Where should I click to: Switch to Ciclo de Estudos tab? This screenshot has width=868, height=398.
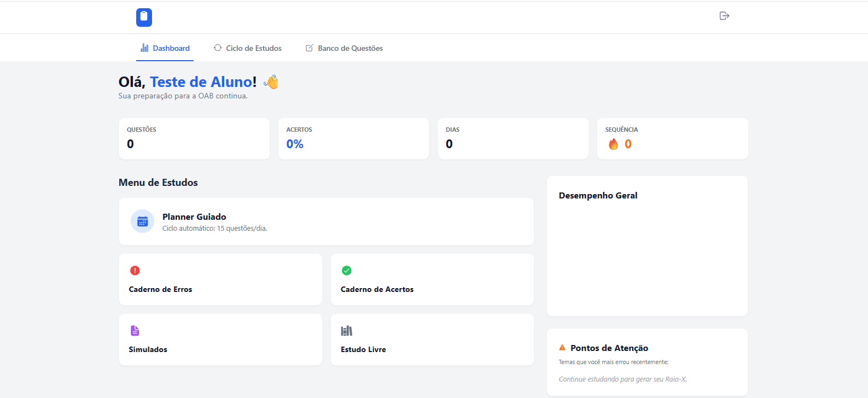pyautogui.click(x=247, y=48)
